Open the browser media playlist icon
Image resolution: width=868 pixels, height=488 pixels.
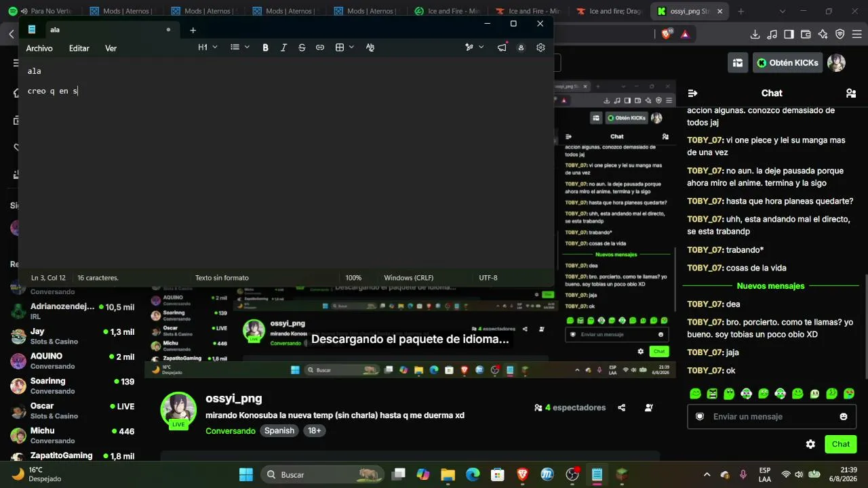pos(772,34)
